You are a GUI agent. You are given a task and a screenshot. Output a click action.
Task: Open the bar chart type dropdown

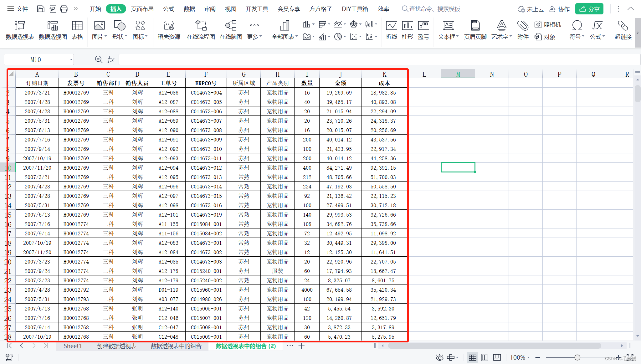pyautogui.click(x=324, y=24)
